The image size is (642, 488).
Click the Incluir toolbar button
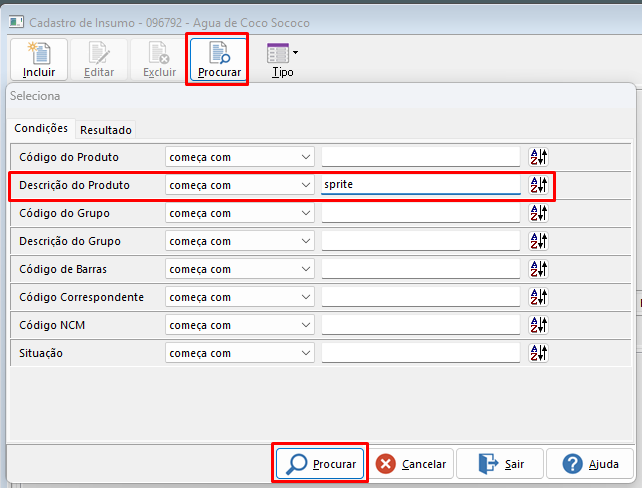(x=39, y=60)
